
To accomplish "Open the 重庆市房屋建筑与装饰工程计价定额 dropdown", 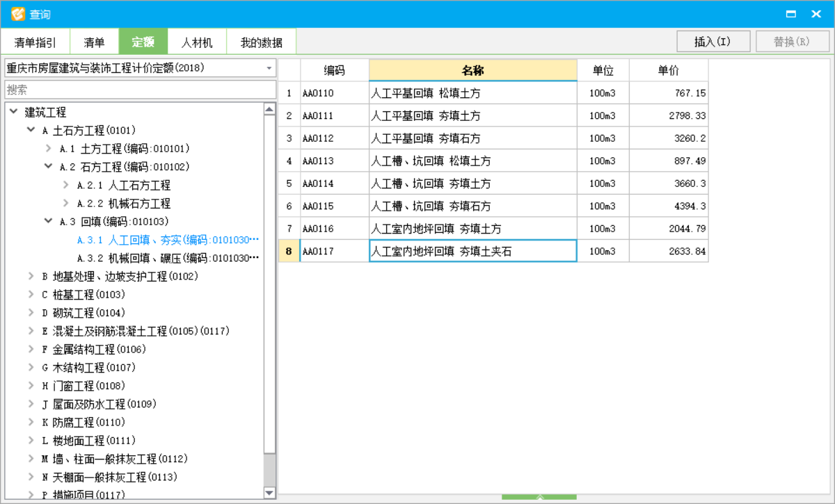I will (x=141, y=68).
